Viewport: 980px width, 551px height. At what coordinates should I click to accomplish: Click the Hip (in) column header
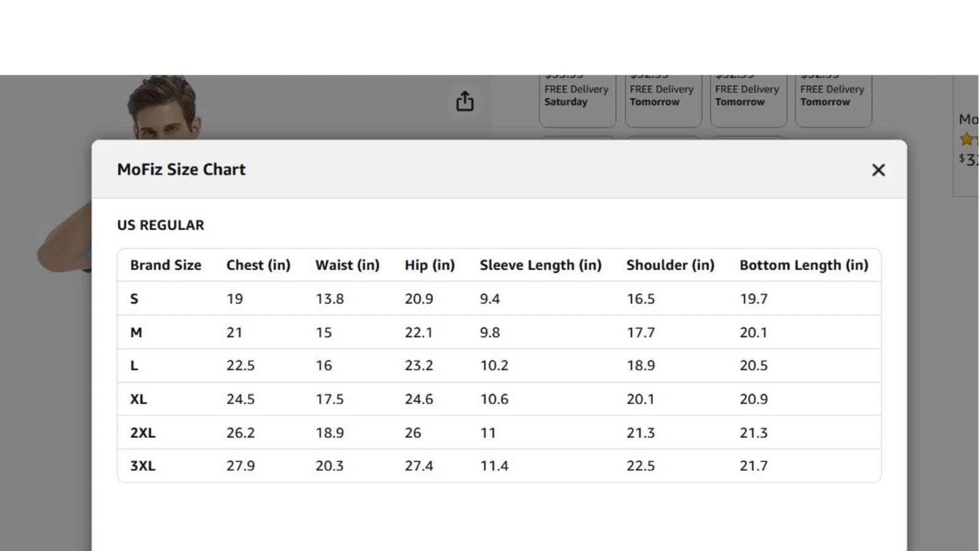[x=429, y=265]
